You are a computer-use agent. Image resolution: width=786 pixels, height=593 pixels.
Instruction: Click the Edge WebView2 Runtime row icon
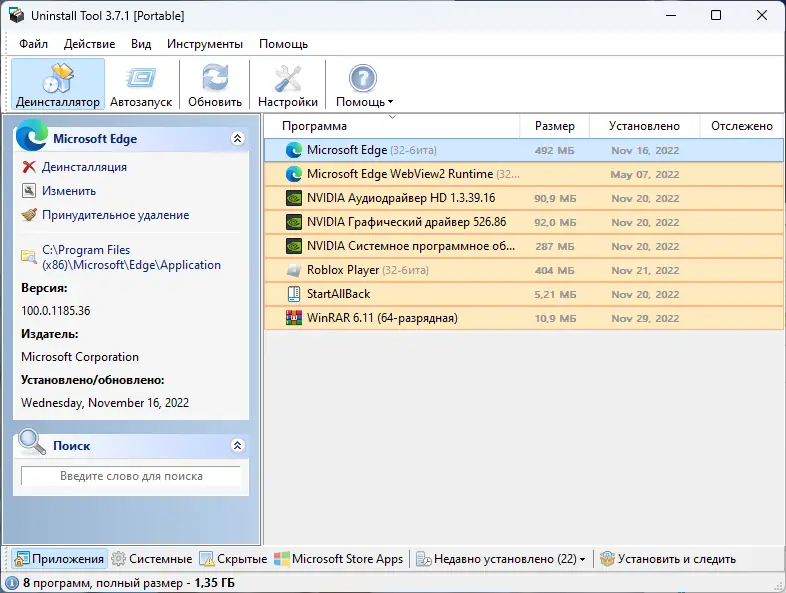[x=294, y=174]
